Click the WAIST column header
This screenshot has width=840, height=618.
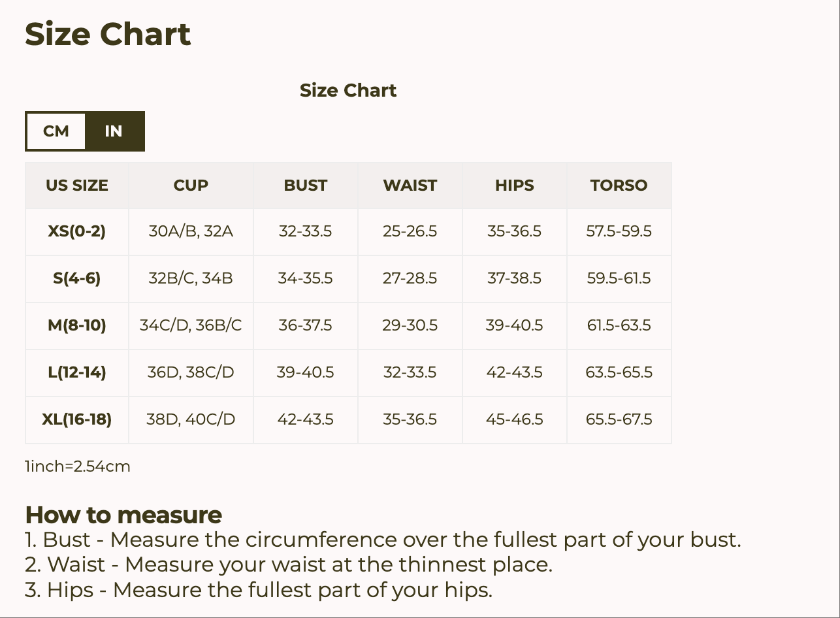click(x=410, y=186)
